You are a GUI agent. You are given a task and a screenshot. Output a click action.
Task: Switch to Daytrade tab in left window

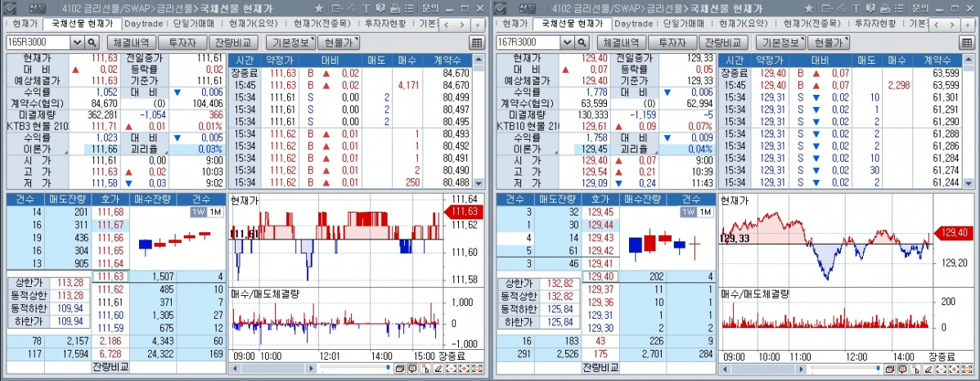pyautogui.click(x=143, y=24)
